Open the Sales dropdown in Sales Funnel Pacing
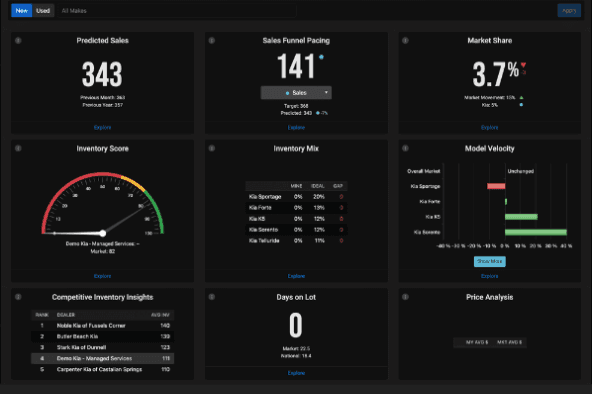The image size is (592, 394). pos(296,92)
